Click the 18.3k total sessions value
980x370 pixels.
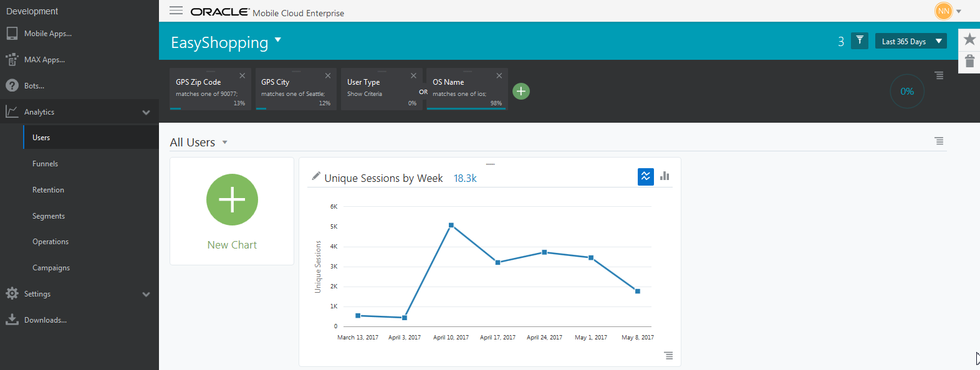[x=465, y=178]
